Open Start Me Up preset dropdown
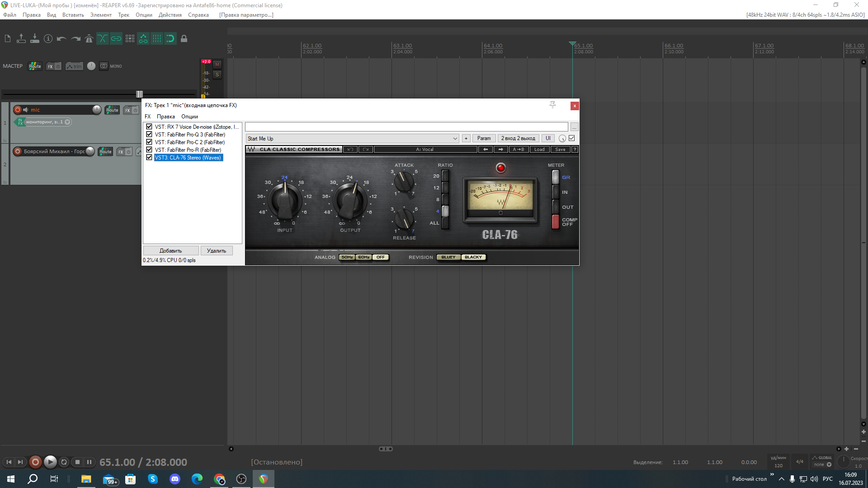 coord(353,139)
